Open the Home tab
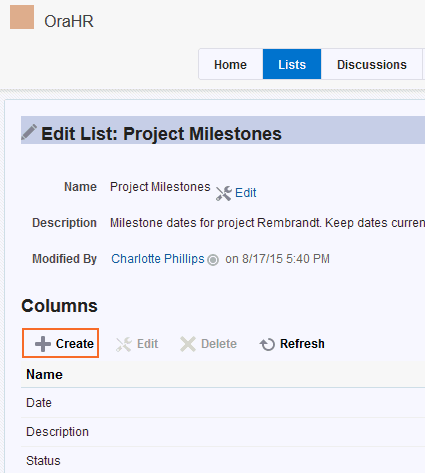425x473 pixels. tap(230, 64)
